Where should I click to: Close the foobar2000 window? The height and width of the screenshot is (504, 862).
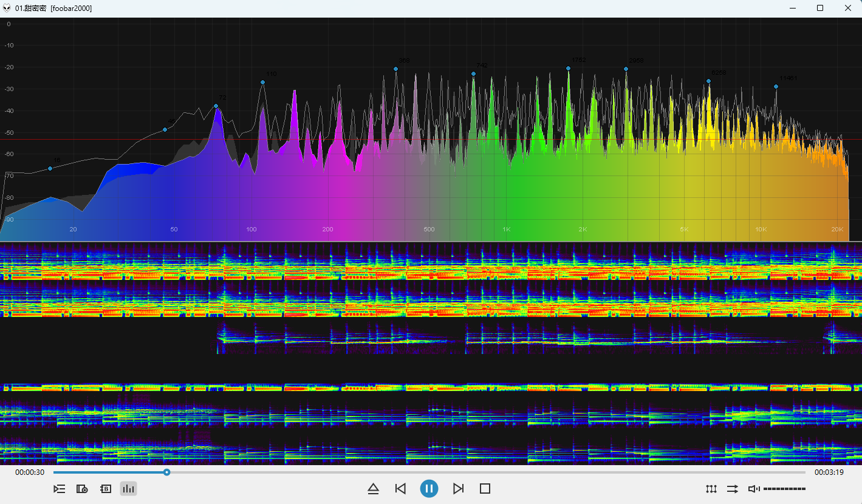pyautogui.click(x=848, y=8)
